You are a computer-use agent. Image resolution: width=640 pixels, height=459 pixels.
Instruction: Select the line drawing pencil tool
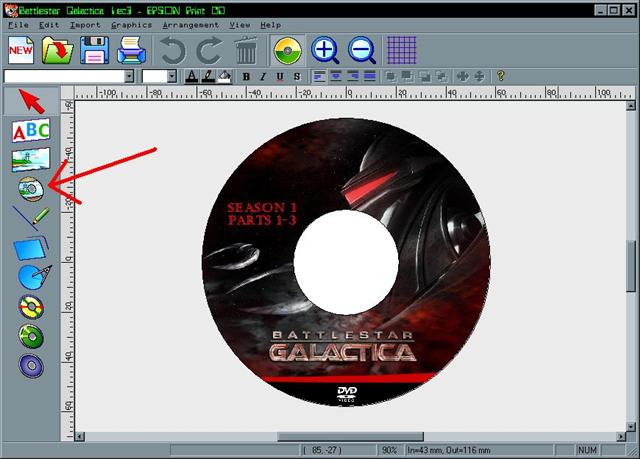click(31, 219)
